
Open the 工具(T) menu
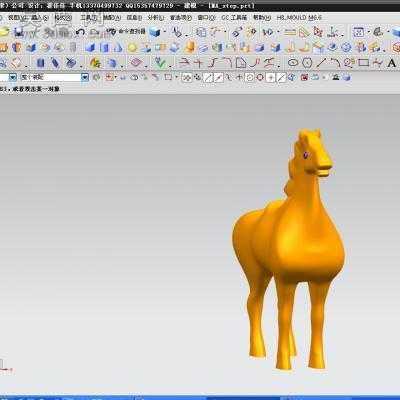pyautogui.click(x=88, y=18)
